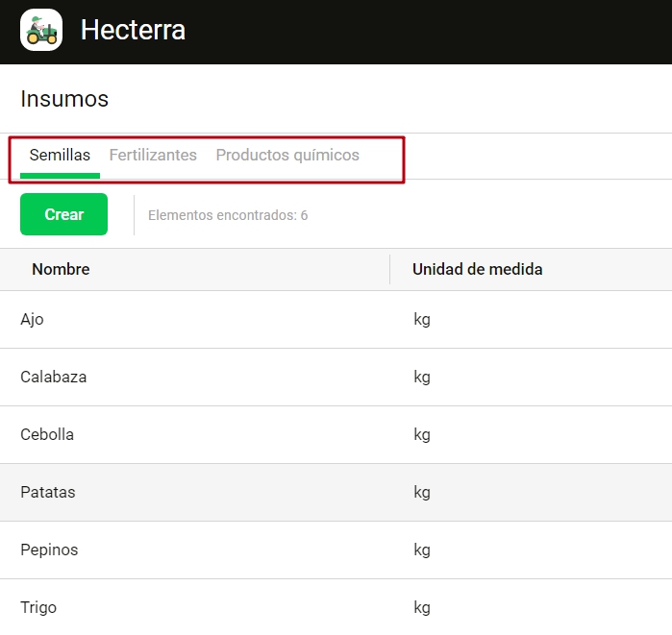Viewport: 672px width, 635px height.
Task: Sort by the Nombre column header
Action: 61,270
